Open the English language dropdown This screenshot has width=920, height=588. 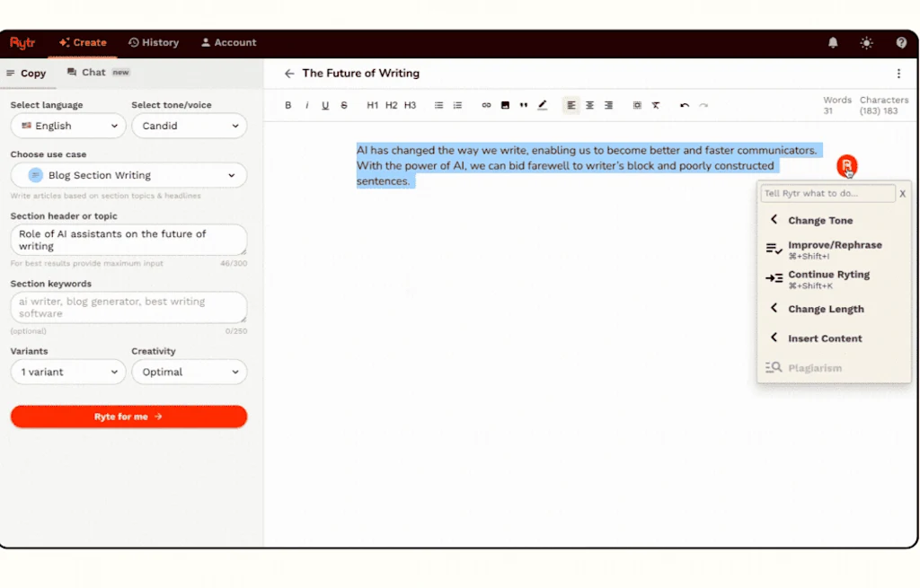(68, 126)
